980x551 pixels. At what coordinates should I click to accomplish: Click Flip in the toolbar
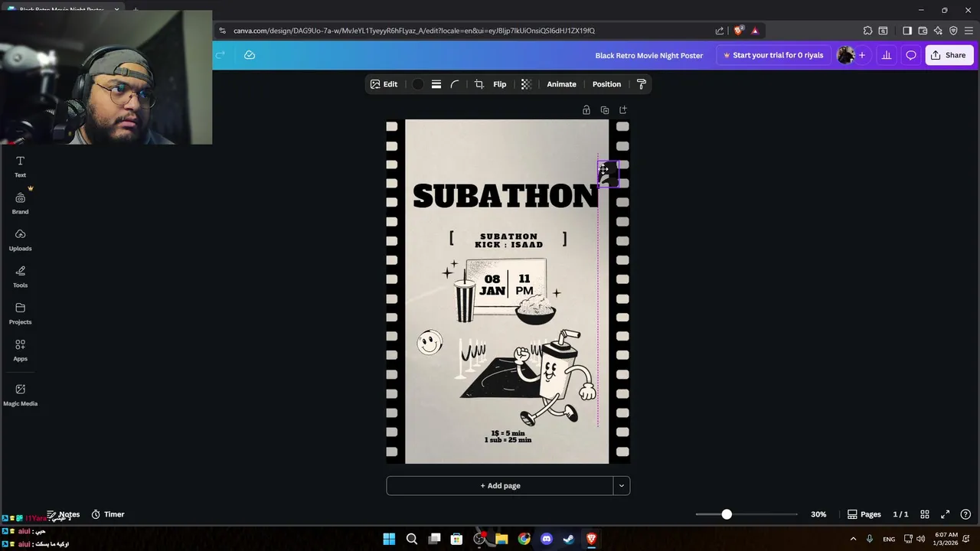500,84
